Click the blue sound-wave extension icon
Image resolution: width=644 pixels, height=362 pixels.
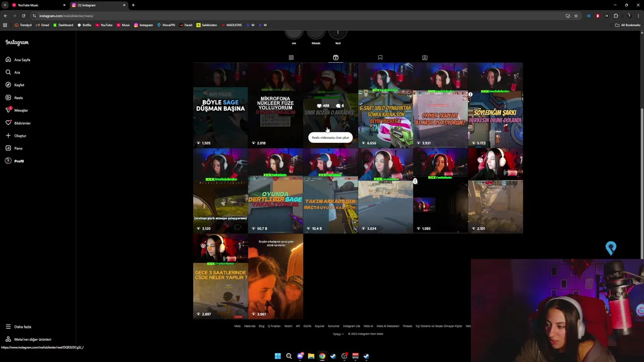(588, 16)
